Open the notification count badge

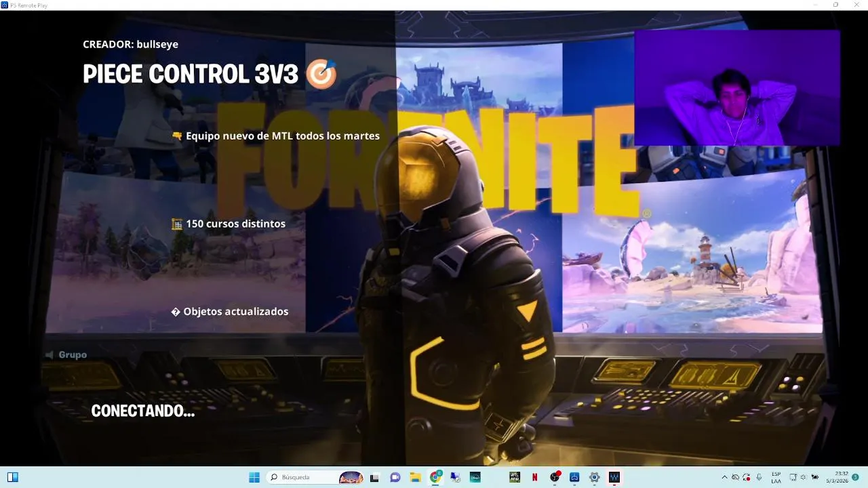[856, 477]
